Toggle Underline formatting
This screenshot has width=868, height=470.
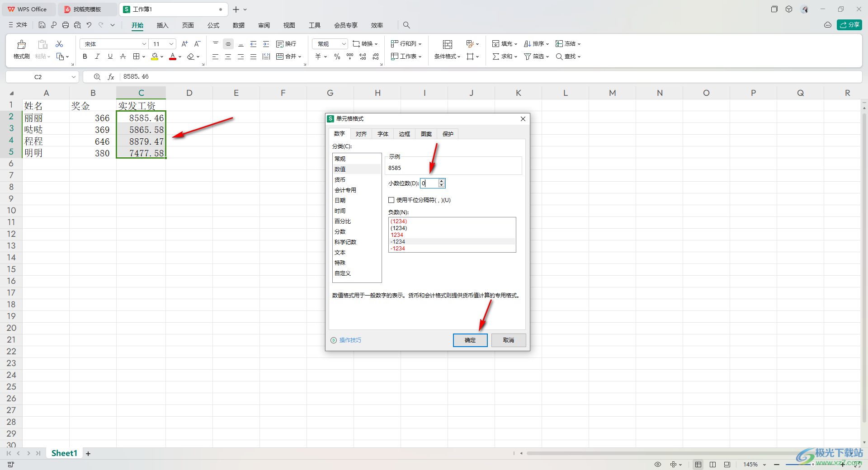110,56
